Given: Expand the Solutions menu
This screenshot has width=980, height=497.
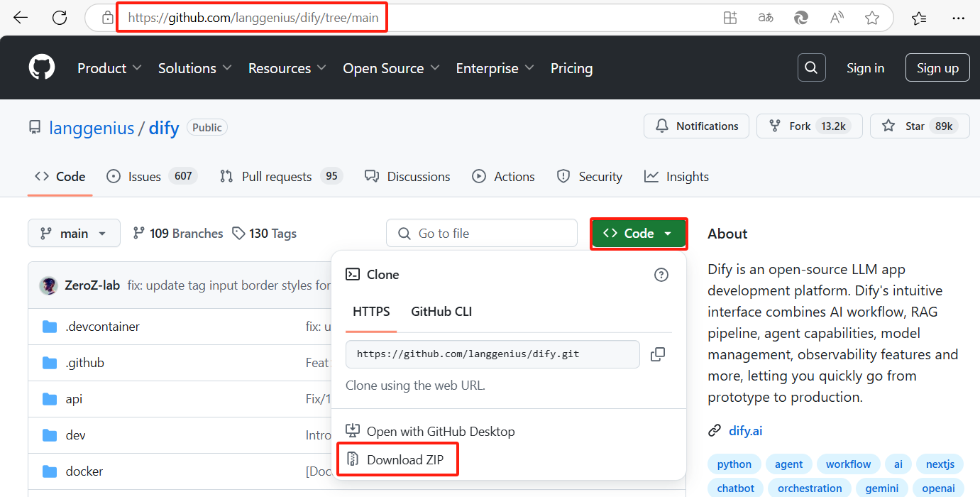Looking at the screenshot, I should click(x=195, y=68).
